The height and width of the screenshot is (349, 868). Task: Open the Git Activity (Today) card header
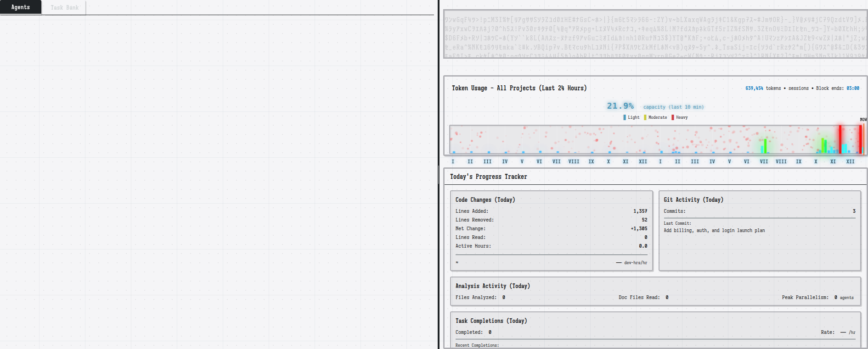[x=693, y=200]
